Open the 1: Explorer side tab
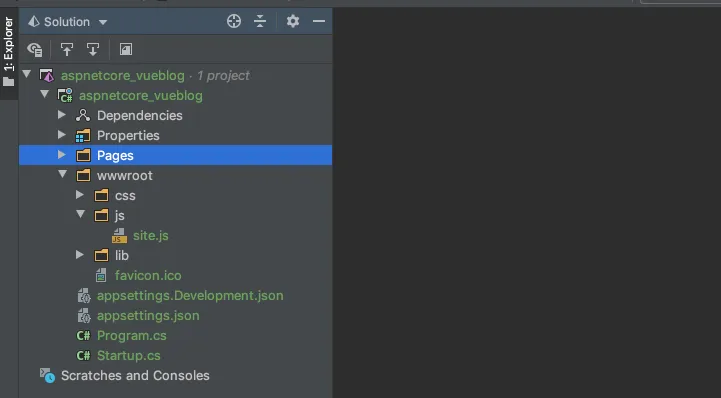This screenshot has width=721, height=398. [x=9, y=52]
